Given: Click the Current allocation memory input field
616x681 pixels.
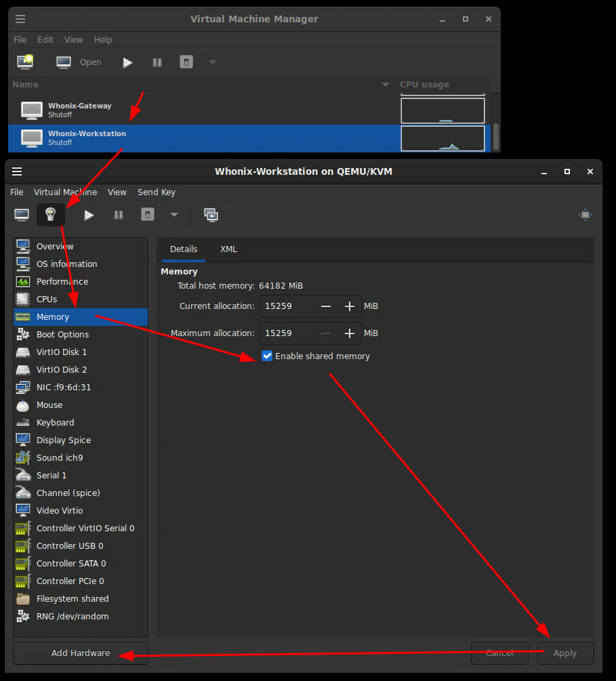Looking at the screenshot, I should click(x=286, y=306).
